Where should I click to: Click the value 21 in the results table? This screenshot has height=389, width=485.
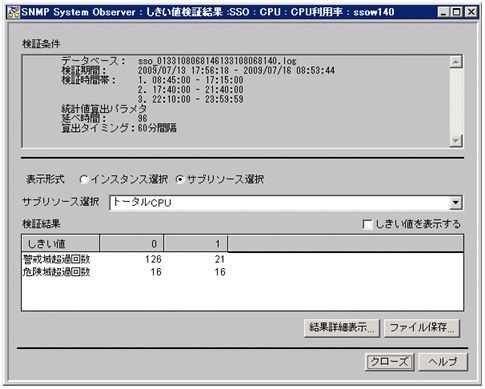pyautogui.click(x=220, y=259)
